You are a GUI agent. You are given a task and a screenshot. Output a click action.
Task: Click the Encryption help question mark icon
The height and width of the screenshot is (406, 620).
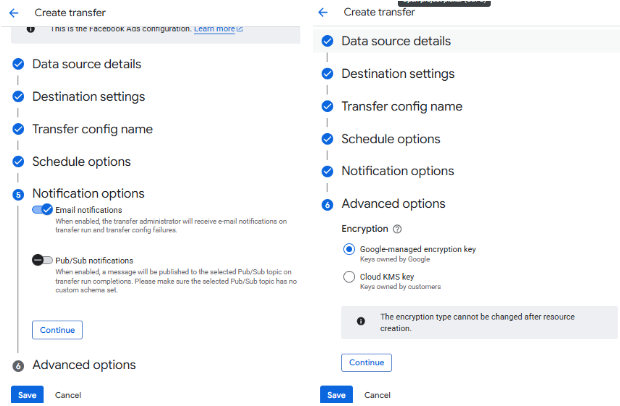tap(397, 229)
